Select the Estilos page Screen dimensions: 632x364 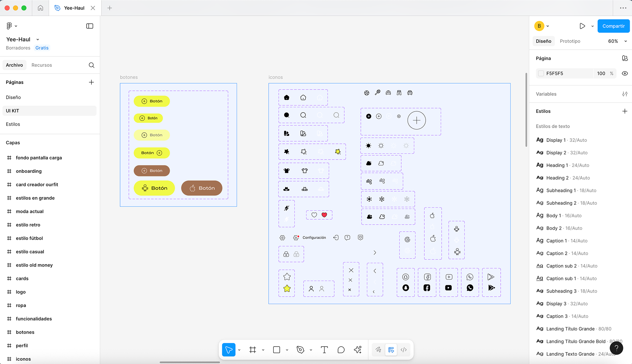(49, 124)
